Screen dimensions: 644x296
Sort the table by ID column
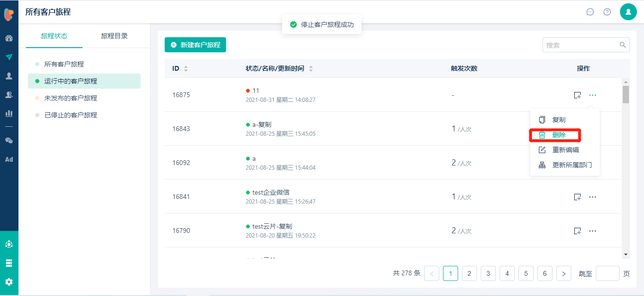(186, 69)
